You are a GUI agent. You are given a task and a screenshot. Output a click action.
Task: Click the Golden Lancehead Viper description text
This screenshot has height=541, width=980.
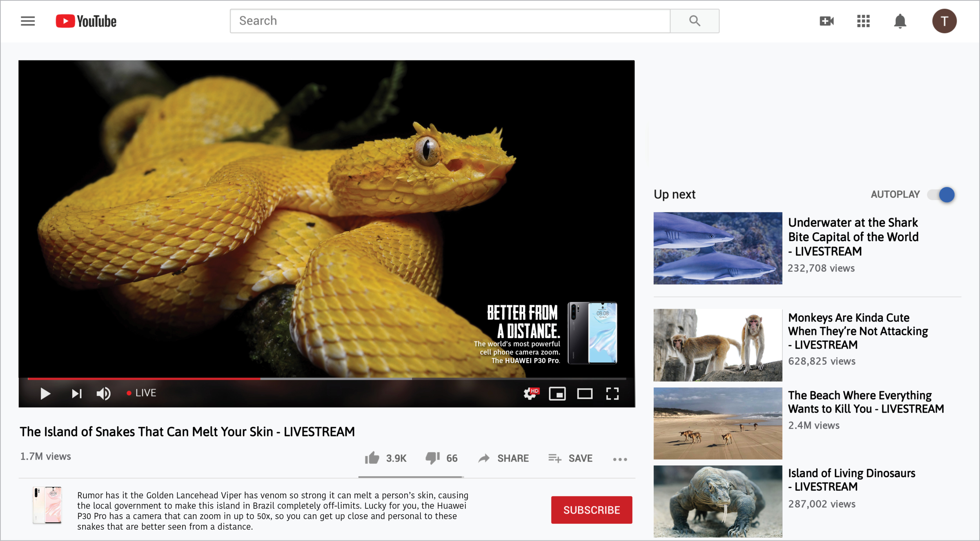(273, 511)
